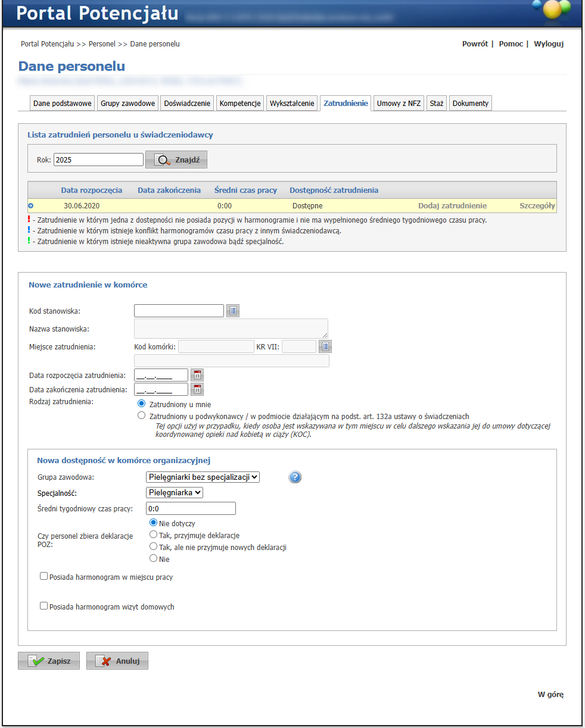Open calendar for employment start date

click(x=197, y=374)
